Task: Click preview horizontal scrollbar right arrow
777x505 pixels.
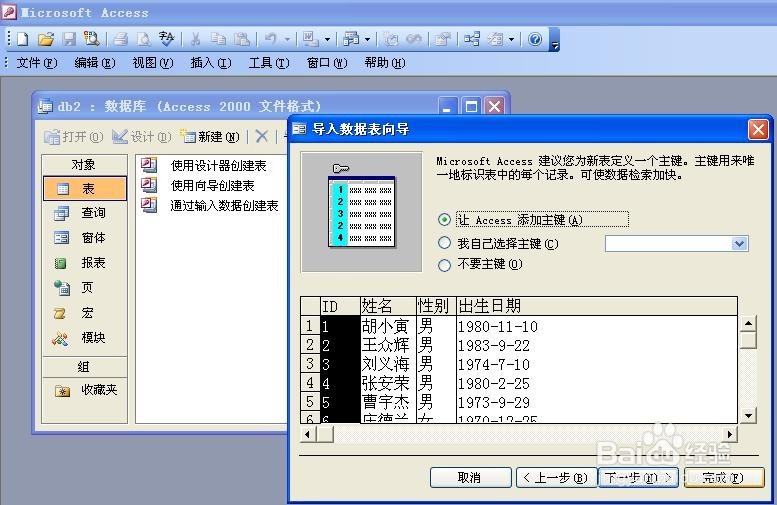Action: 729,435
